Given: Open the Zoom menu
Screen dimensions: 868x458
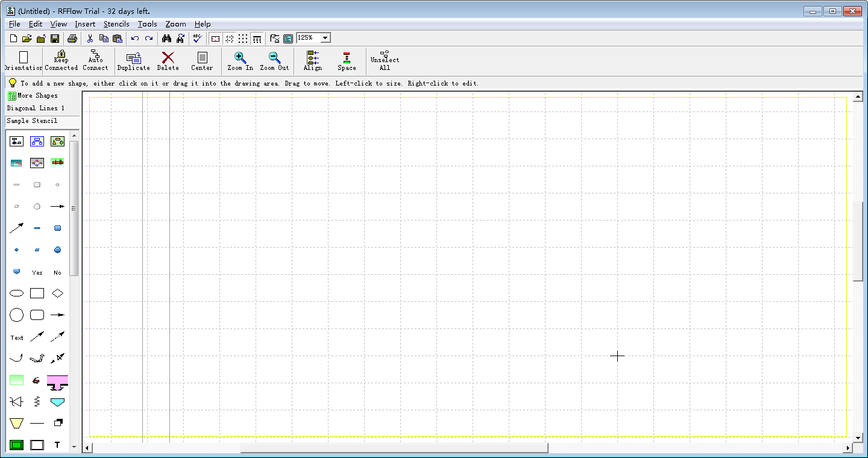Looking at the screenshot, I should click(175, 24).
